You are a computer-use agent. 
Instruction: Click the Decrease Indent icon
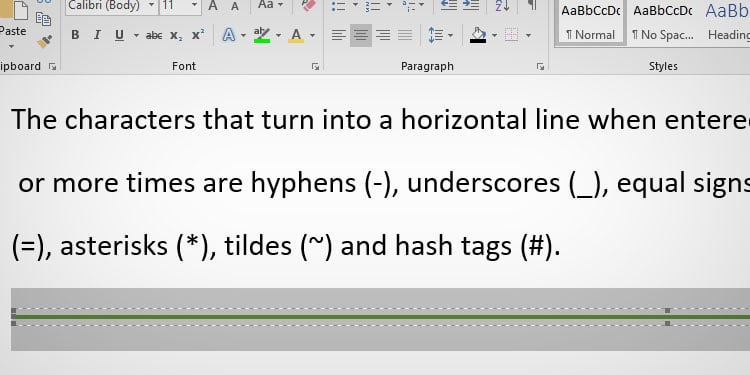coord(449,5)
